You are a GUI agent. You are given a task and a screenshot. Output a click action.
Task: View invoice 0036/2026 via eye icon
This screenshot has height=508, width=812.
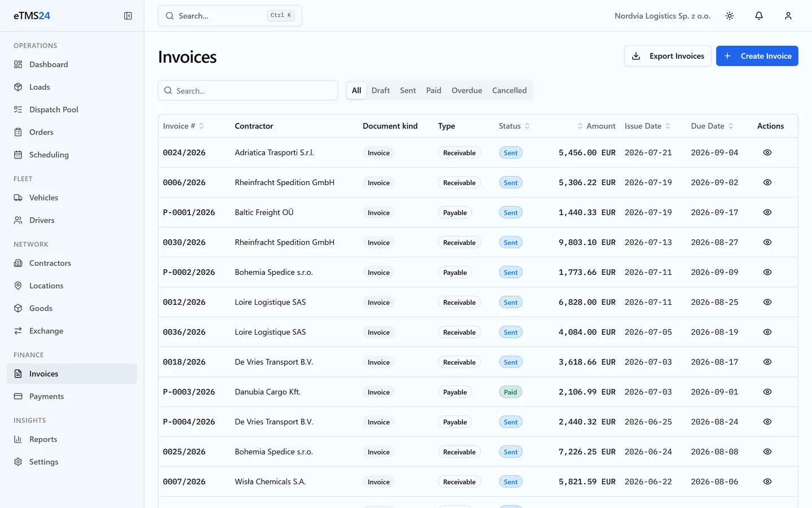[767, 332]
